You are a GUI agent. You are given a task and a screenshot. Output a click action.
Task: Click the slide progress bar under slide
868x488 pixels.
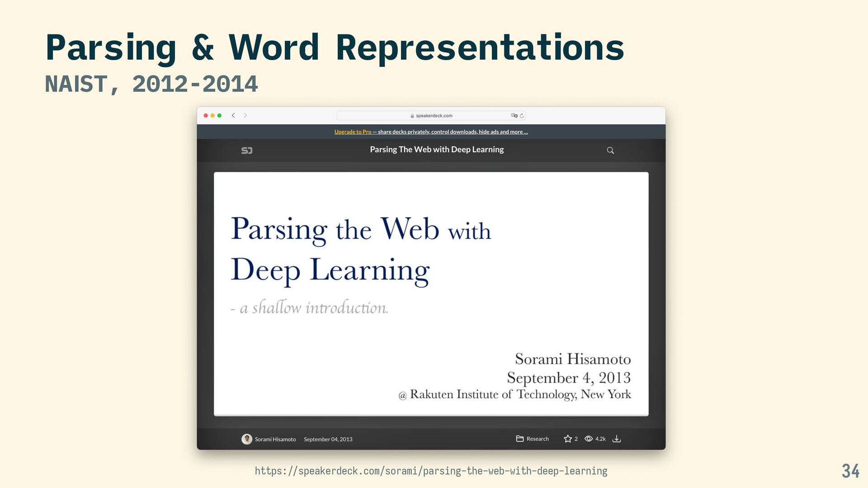pos(431,415)
